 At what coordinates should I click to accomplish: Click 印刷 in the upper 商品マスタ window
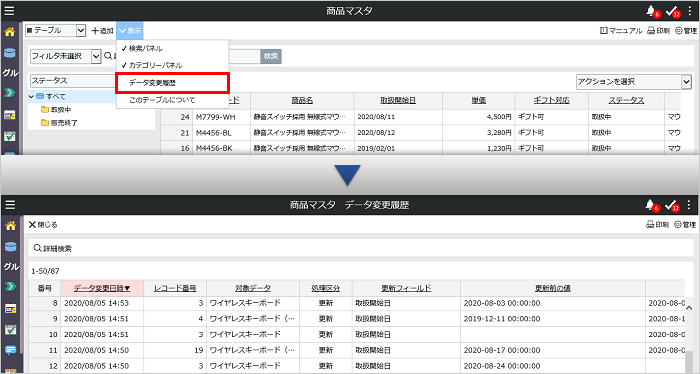658,31
